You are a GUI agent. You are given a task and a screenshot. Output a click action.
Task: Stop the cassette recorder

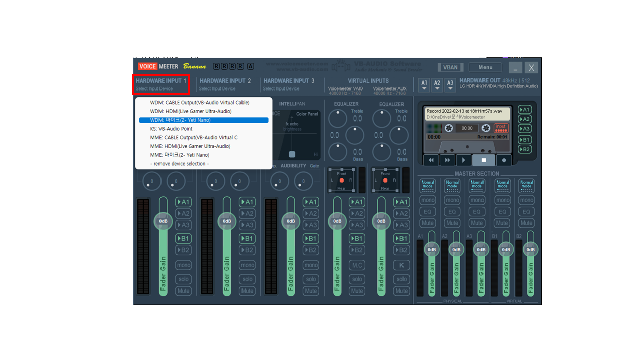pyautogui.click(x=484, y=160)
